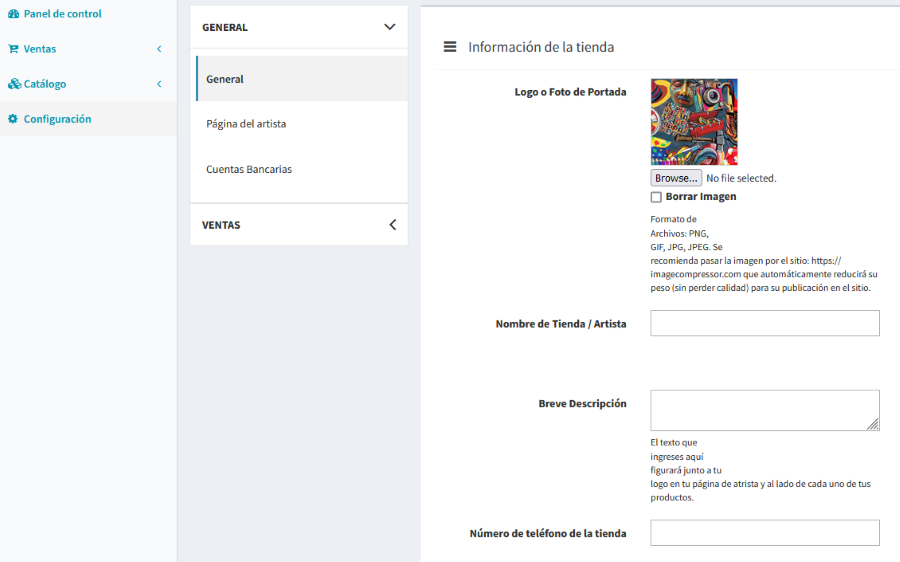
Task: Expand the VENTAS section chevron
Action: [x=393, y=225]
